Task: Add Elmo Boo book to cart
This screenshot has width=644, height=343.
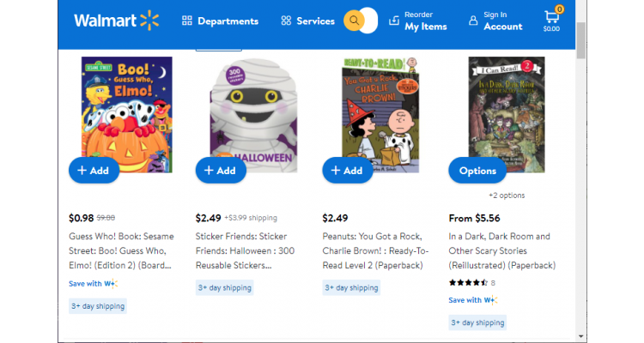Action: (x=93, y=170)
